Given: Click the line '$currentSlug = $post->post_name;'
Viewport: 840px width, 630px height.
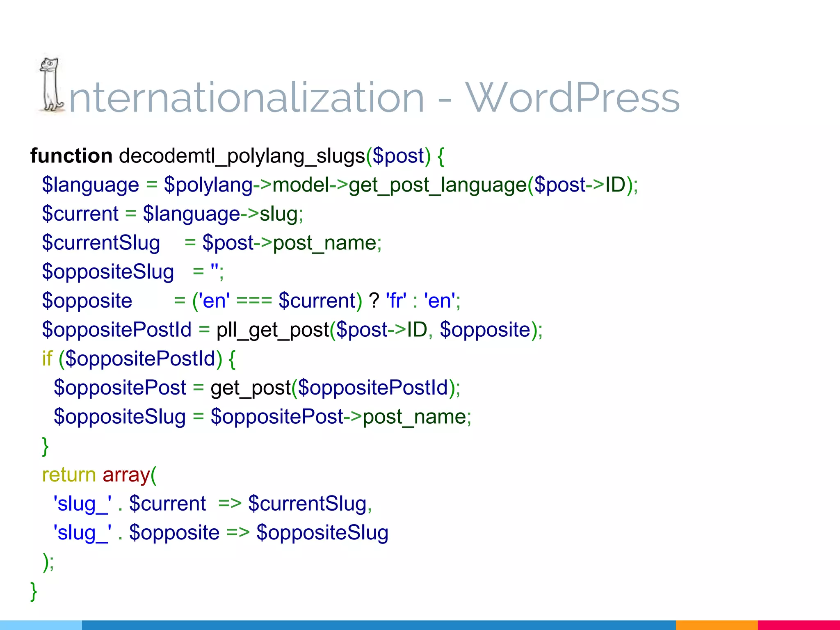Looking at the screenshot, I should pos(212,244).
